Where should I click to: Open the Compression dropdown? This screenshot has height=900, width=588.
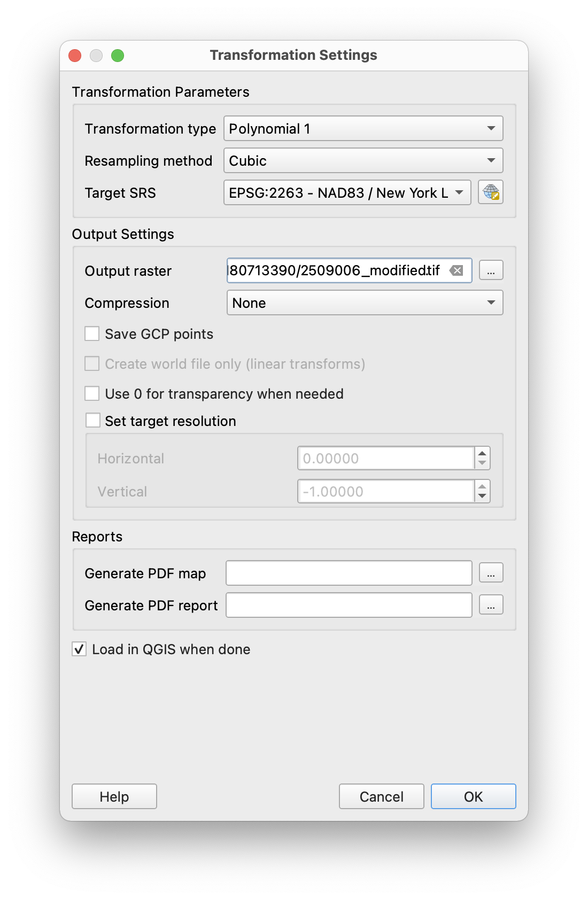tap(365, 303)
